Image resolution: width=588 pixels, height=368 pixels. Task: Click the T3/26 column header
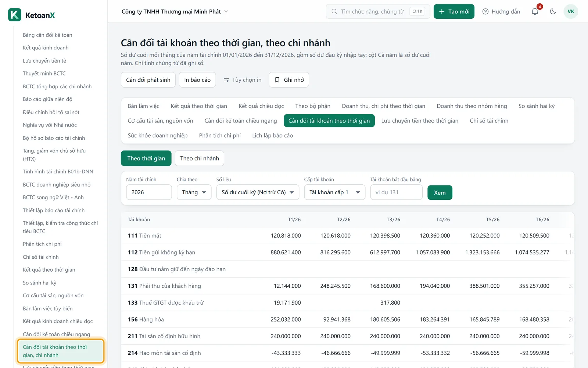pos(393,220)
